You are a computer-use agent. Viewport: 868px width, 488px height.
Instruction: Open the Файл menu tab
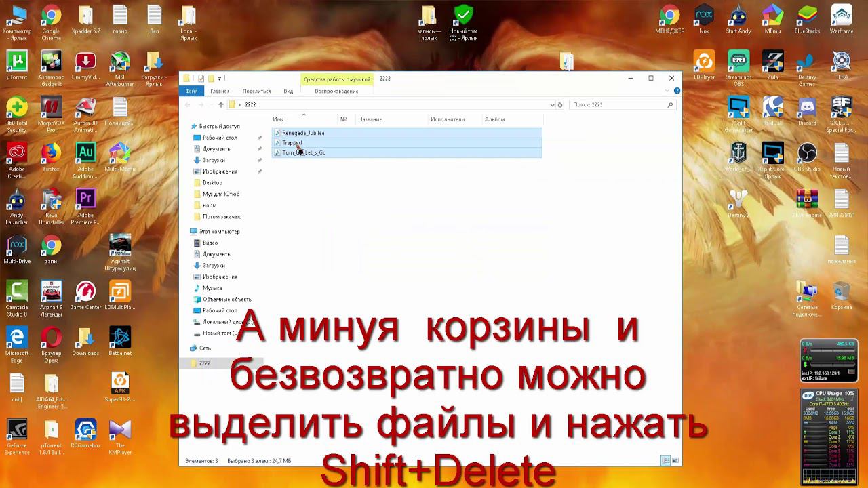click(x=191, y=91)
